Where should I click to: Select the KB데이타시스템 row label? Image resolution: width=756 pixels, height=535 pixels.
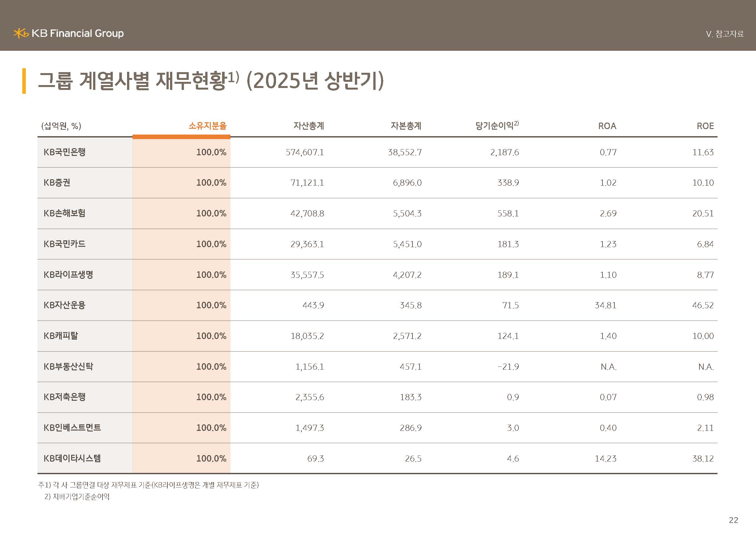click(x=72, y=458)
